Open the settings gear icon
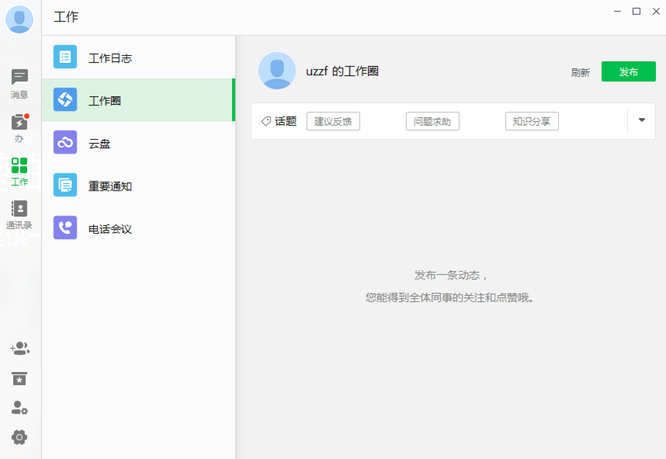The height and width of the screenshot is (459, 666). [x=19, y=437]
